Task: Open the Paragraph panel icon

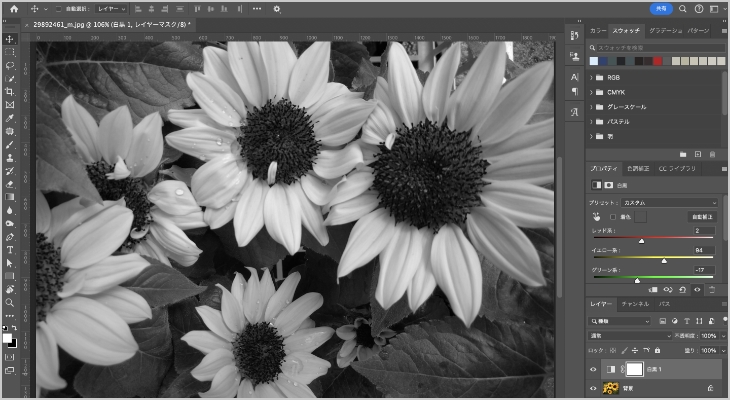Action: [x=575, y=92]
